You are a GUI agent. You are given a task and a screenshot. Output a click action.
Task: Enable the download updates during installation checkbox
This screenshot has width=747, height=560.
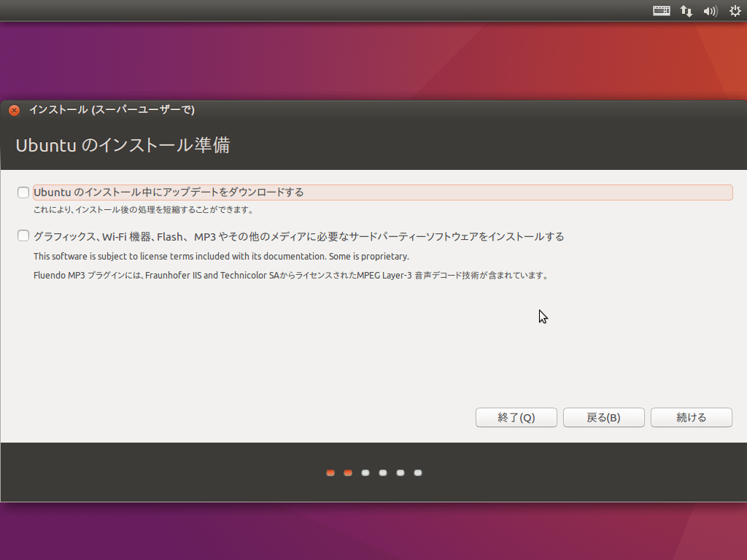pyautogui.click(x=23, y=192)
